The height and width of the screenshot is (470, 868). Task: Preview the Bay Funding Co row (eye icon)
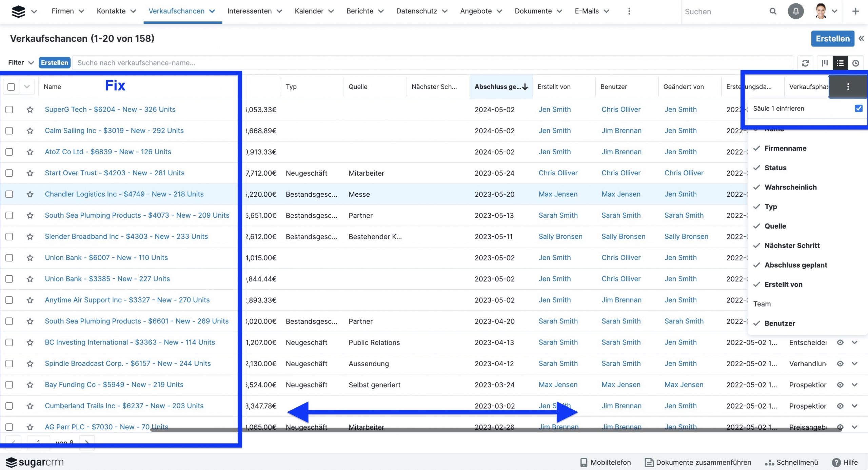click(x=840, y=385)
